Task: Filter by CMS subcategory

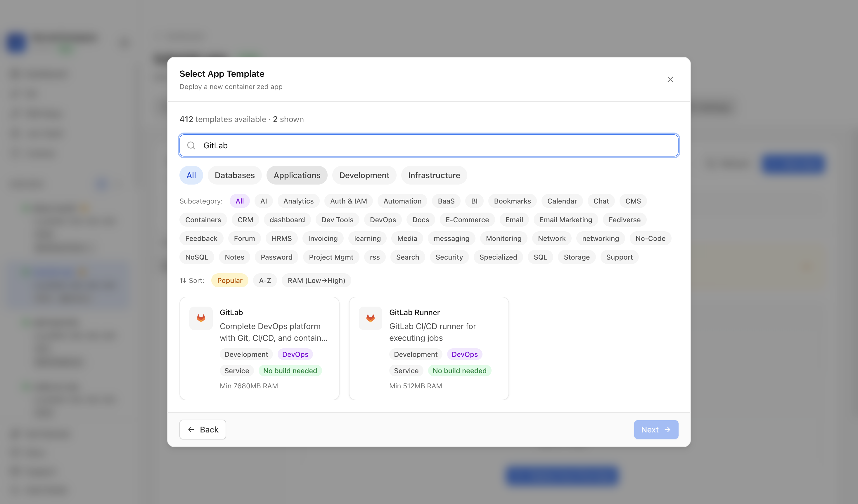Action: point(633,201)
